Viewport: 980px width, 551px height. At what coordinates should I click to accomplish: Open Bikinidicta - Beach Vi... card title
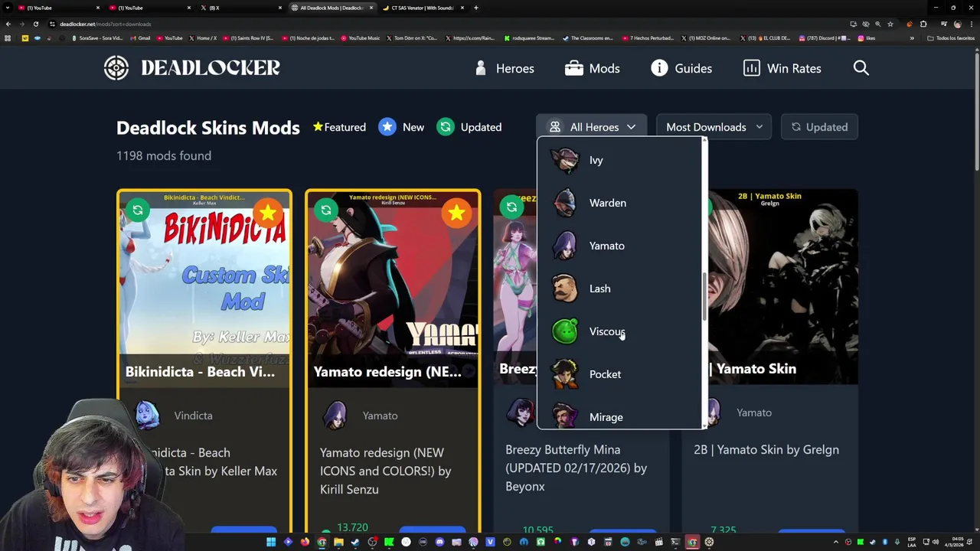coord(200,372)
